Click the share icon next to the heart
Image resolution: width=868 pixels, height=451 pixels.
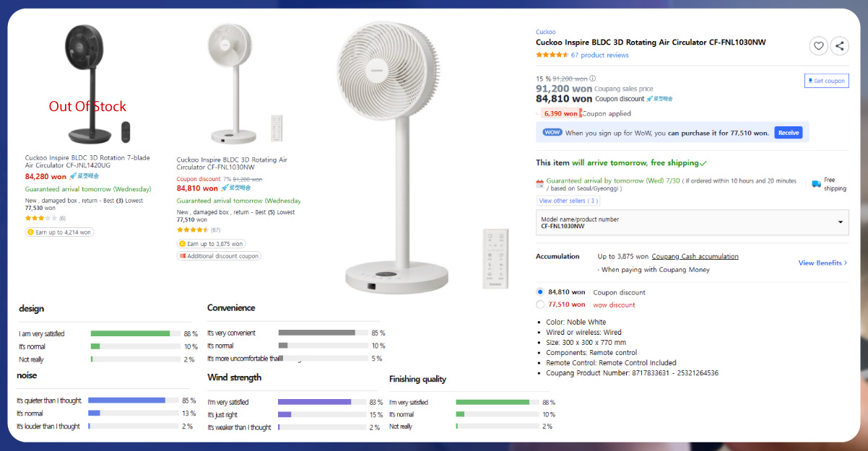[x=839, y=45]
